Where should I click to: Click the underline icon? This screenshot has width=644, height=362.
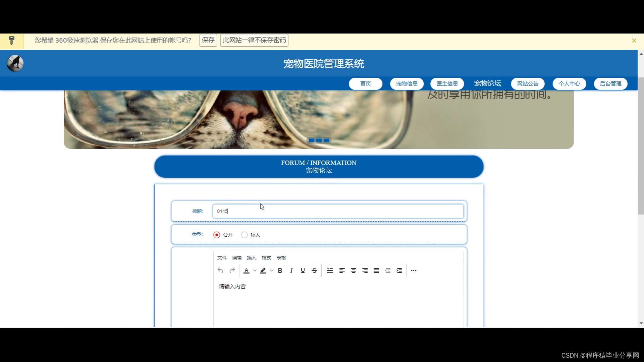point(303,270)
